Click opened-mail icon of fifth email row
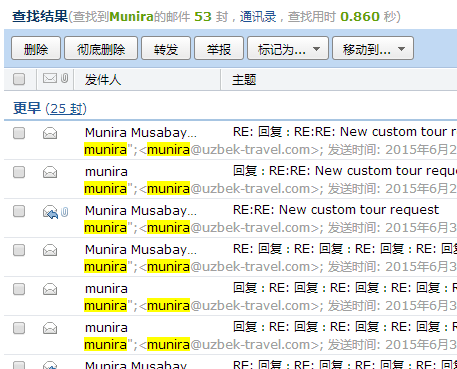 [50, 290]
